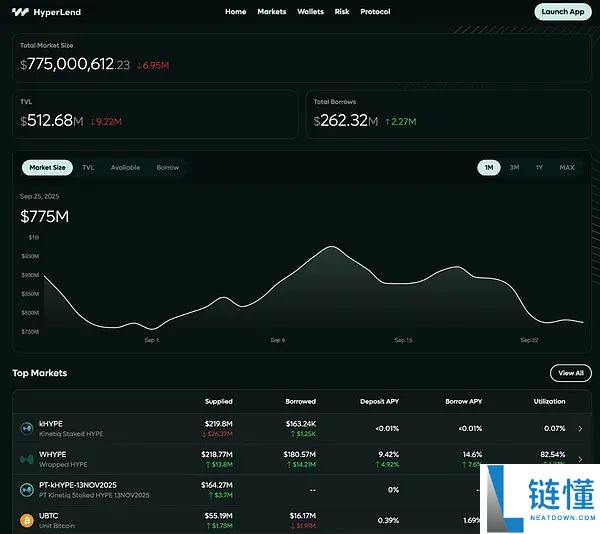600x534 pixels.
Task: Click the Deposit APY column header
Action: pyautogui.click(x=379, y=401)
